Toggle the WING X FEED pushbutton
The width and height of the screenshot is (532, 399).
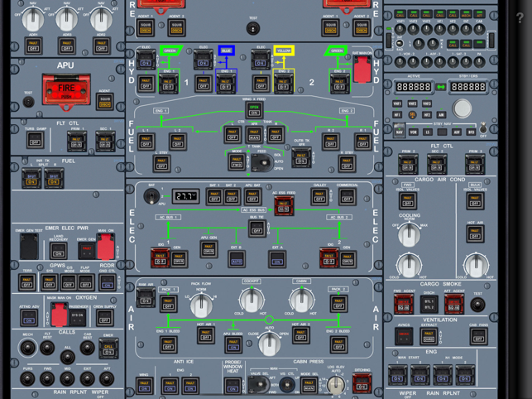pos(254,111)
